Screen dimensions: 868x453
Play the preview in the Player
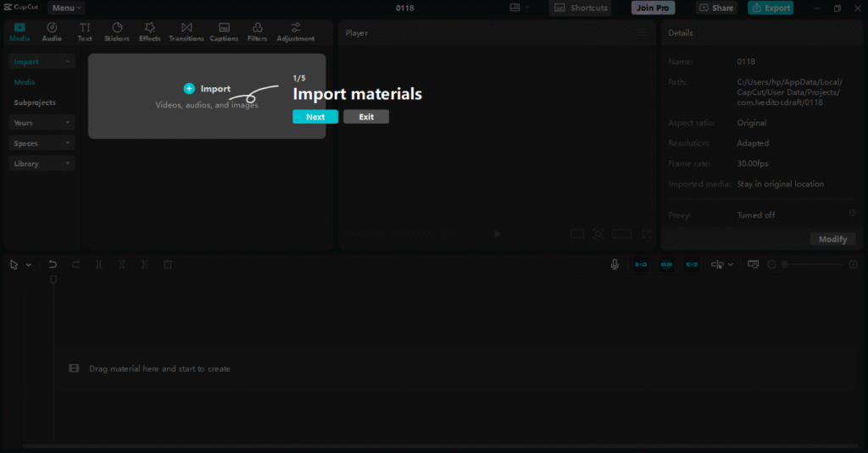point(497,234)
